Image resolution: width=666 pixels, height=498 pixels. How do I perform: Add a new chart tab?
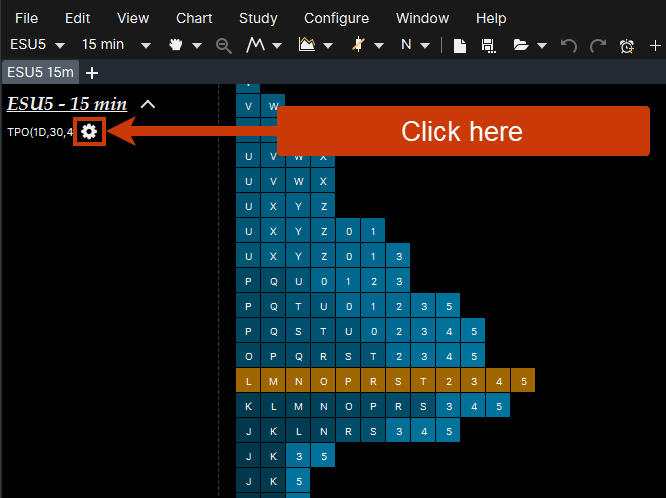click(92, 73)
